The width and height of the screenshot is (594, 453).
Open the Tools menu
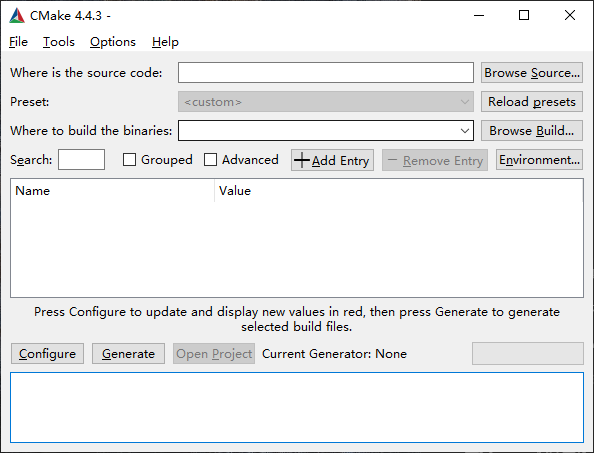pyautogui.click(x=59, y=42)
